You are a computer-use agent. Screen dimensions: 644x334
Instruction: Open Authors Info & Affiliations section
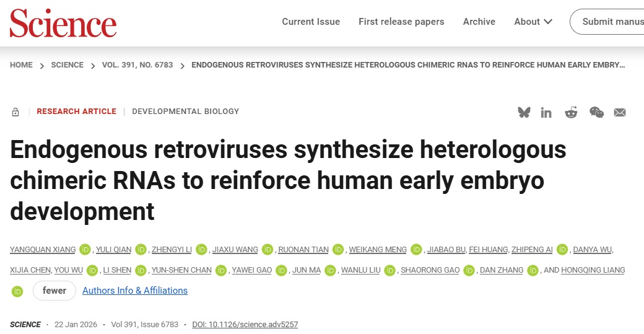pyautogui.click(x=135, y=291)
